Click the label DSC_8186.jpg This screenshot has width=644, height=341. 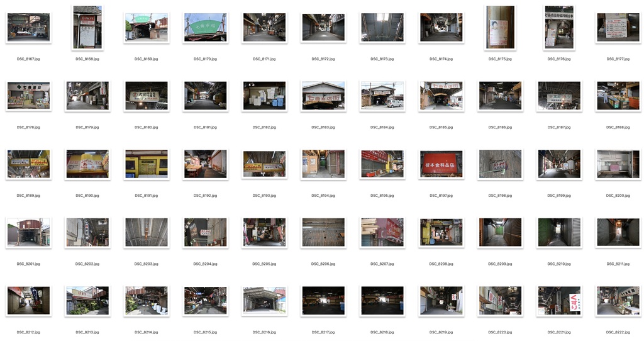[x=500, y=127]
